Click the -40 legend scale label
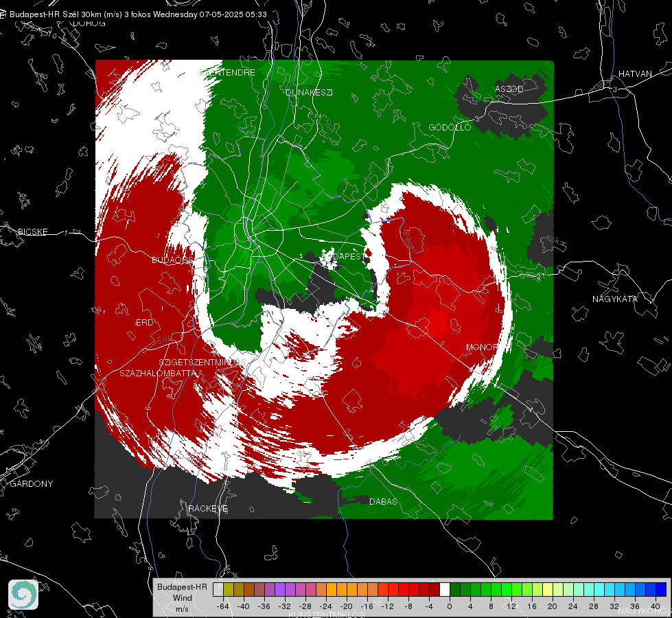Viewport: 672px width, 618px height. tap(244, 606)
